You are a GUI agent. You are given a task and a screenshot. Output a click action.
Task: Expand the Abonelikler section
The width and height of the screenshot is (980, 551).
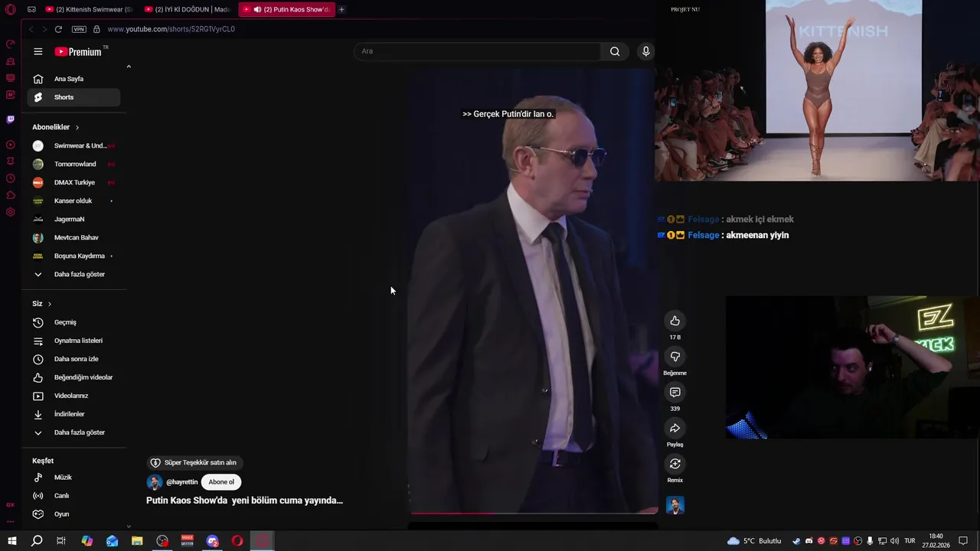tap(56, 127)
